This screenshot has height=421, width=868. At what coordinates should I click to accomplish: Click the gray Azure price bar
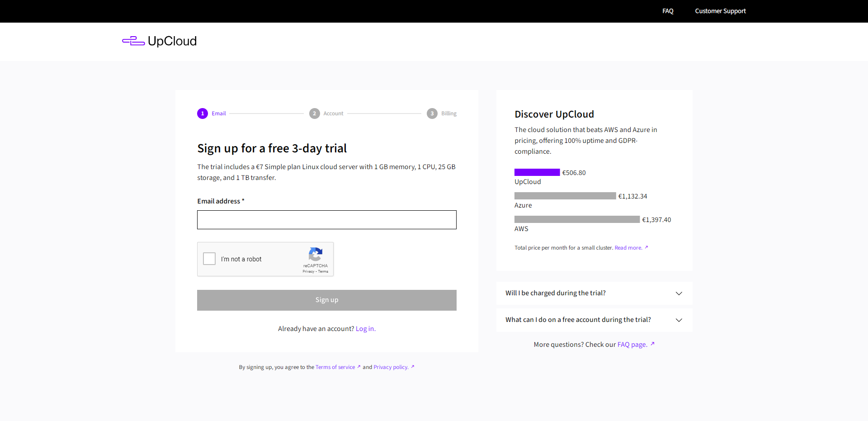pyautogui.click(x=565, y=196)
